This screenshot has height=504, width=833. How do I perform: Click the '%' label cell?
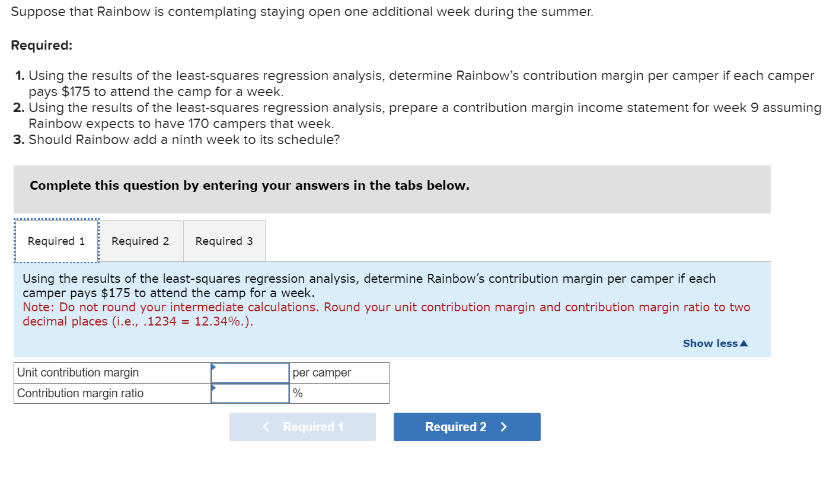click(296, 393)
